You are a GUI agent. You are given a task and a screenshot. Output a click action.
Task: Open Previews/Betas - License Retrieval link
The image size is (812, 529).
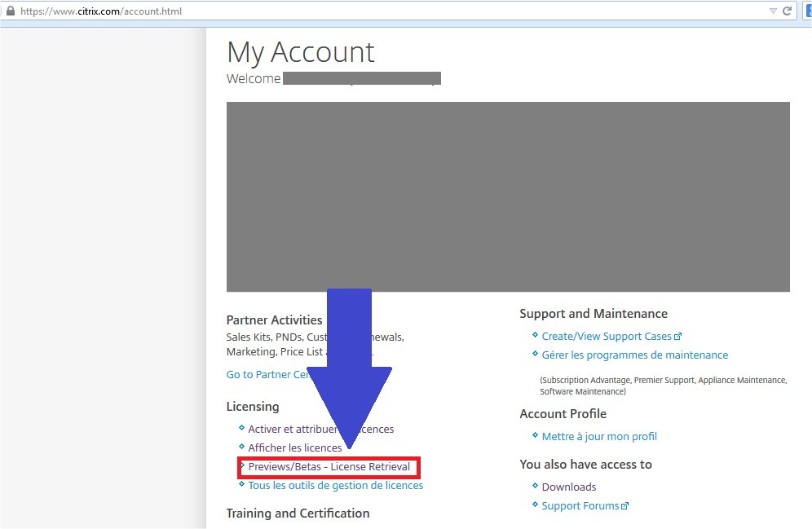pos(329,467)
